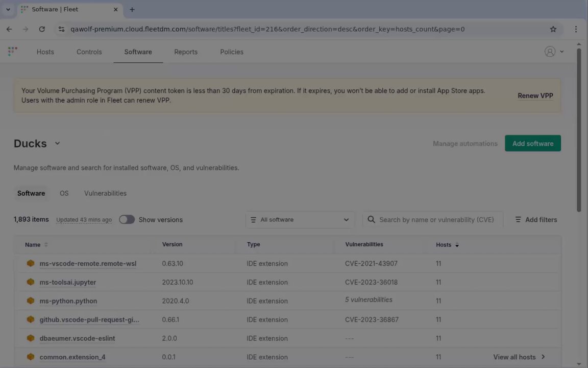Click the 5 vulnerabilities cell
The width and height of the screenshot is (588, 368).
[x=369, y=300]
